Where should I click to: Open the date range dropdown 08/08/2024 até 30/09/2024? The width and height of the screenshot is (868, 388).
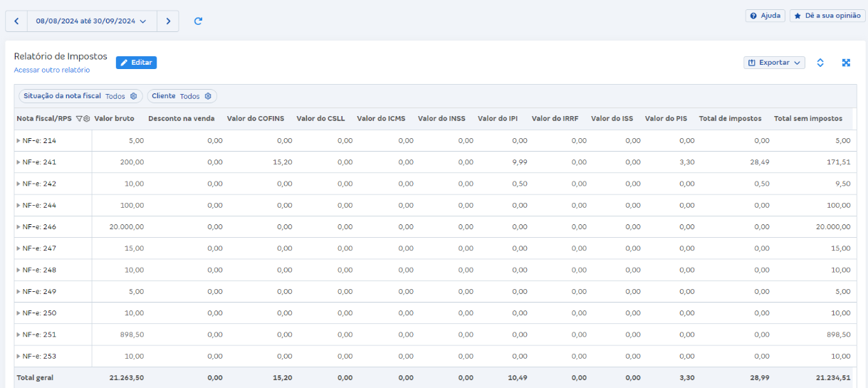[91, 21]
